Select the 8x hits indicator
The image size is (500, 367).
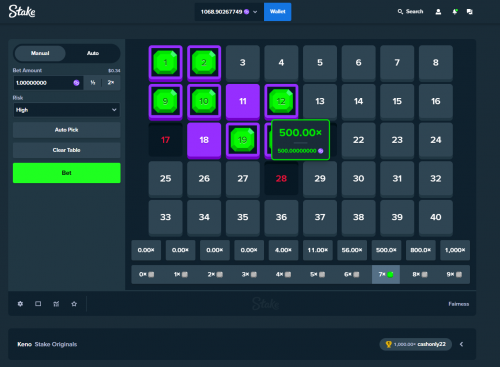click(420, 274)
